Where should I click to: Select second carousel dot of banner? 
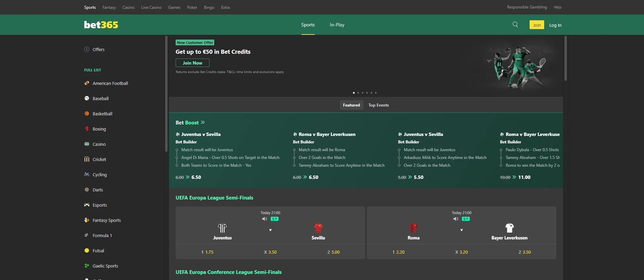point(358,93)
